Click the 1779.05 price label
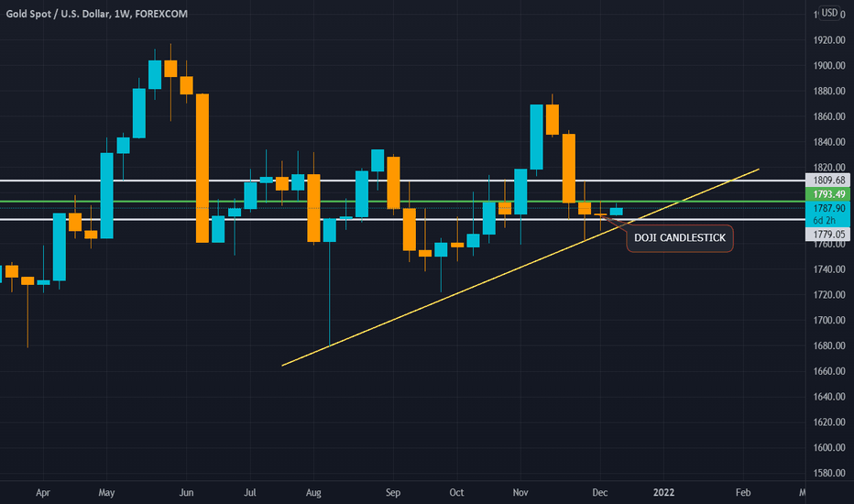 tap(828, 235)
